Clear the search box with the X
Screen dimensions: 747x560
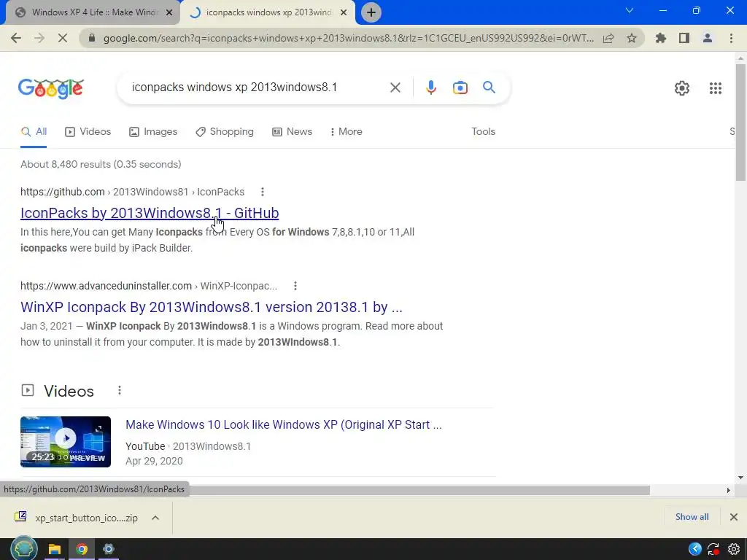395,87
